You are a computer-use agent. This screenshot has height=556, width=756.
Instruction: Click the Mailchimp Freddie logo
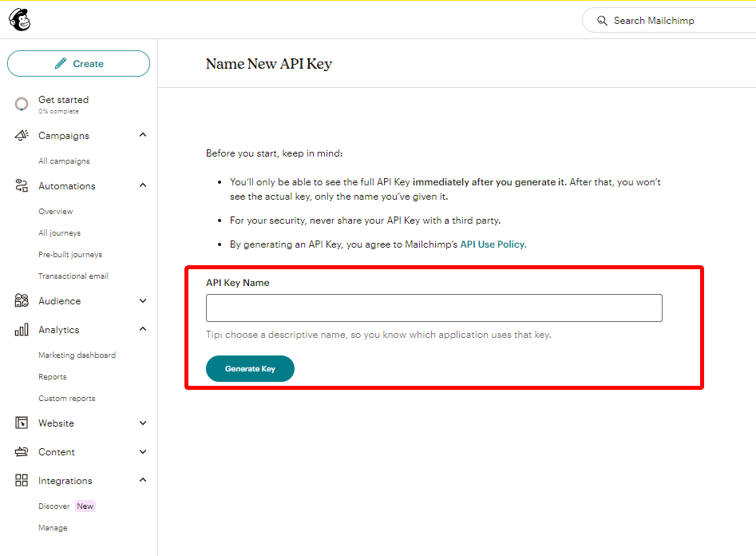point(20,20)
